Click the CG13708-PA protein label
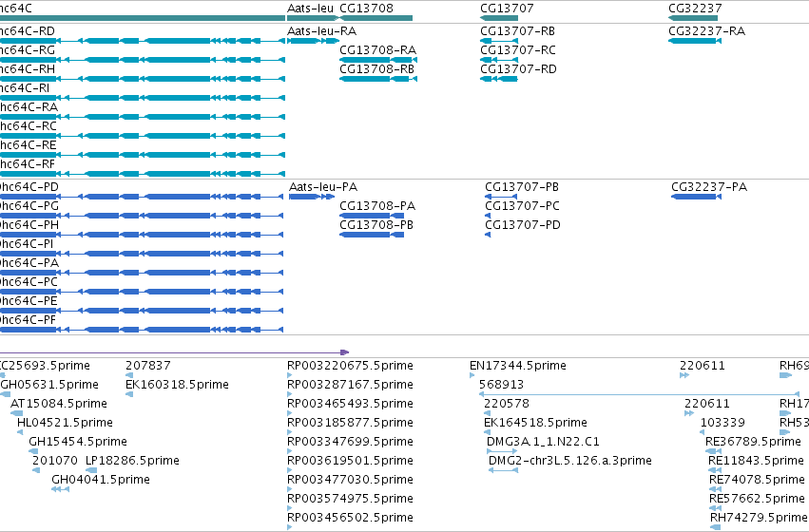The height and width of the screenshot is (532, 809). pos(377,206)
